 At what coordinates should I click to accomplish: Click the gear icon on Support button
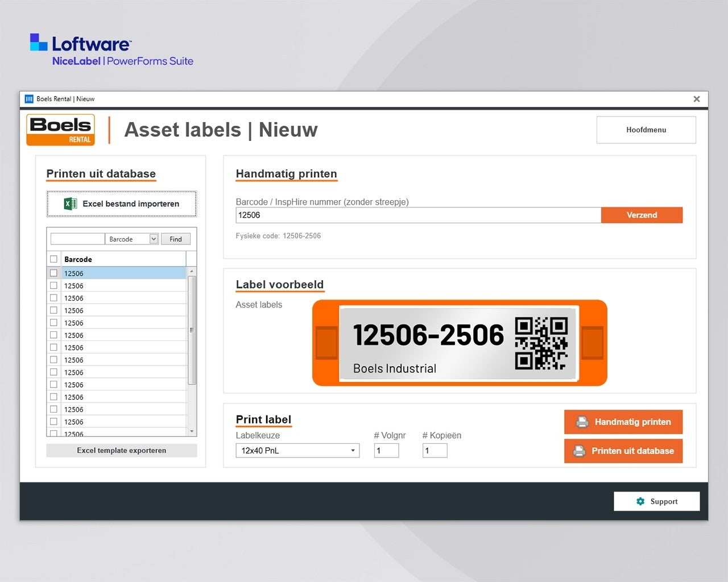(x=640, y=501)
